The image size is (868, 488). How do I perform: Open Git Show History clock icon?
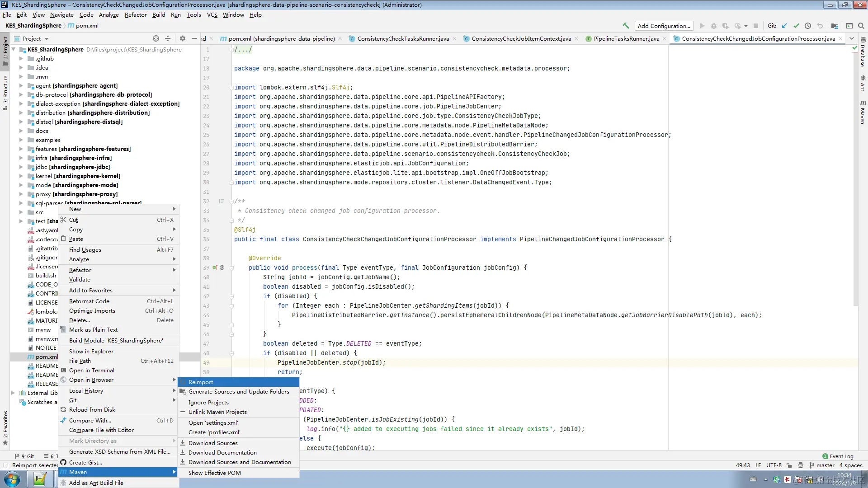808,26
